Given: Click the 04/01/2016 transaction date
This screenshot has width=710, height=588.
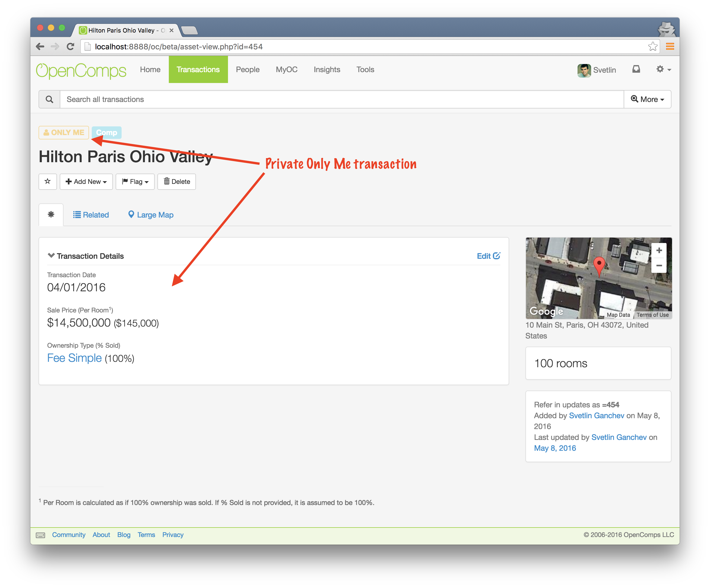Looking at the screenshot, I should coord(77,287).
